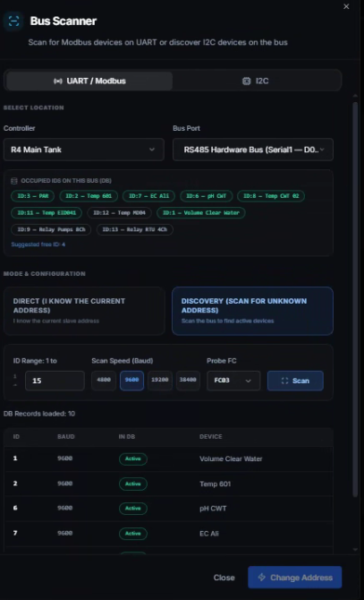Click the ID:8 – Temp CWT 02 chip
The width and height of the screenshot is (364, 600).
click(x=271, y=196)
